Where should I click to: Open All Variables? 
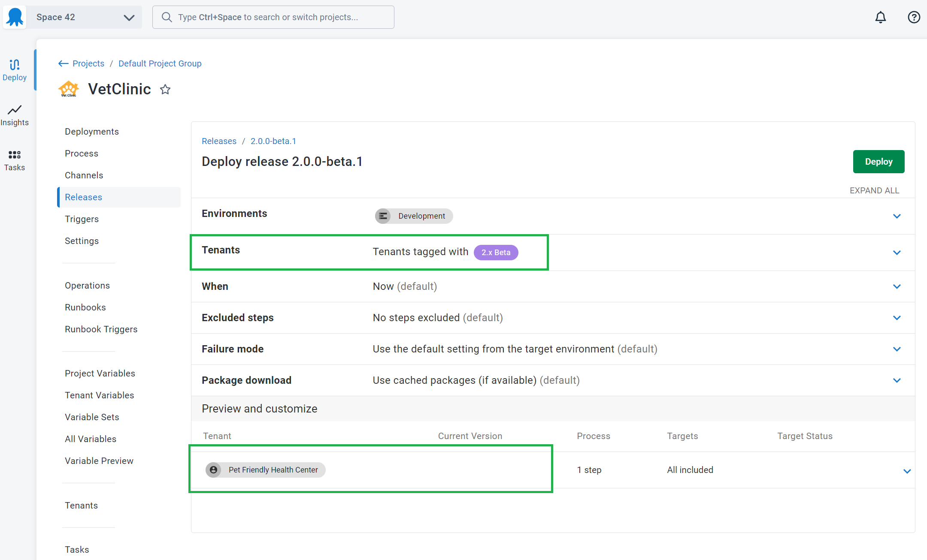pyautogui.click(x=91, y=439)
